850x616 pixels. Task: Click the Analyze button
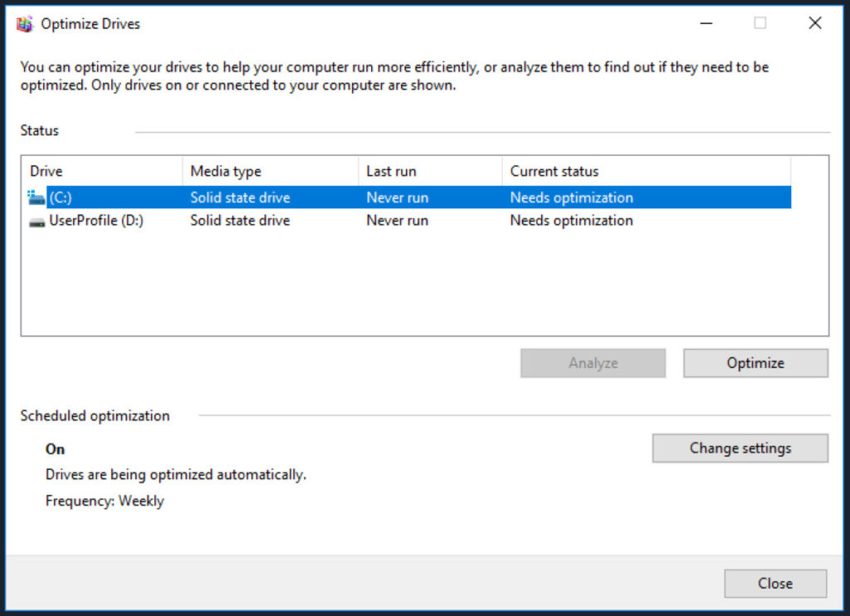pyautogui.click(x=593, y=363)
